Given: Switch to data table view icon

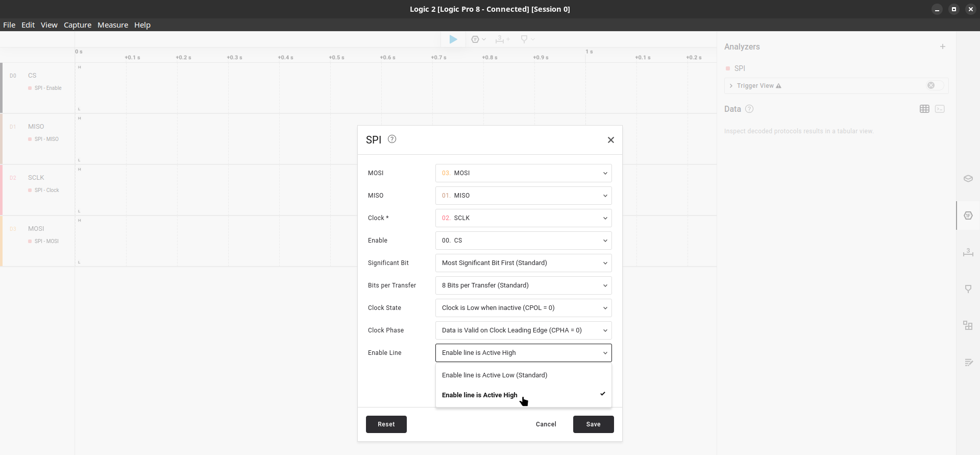Looking at the screenshot, I should click(x=924, y=109).
